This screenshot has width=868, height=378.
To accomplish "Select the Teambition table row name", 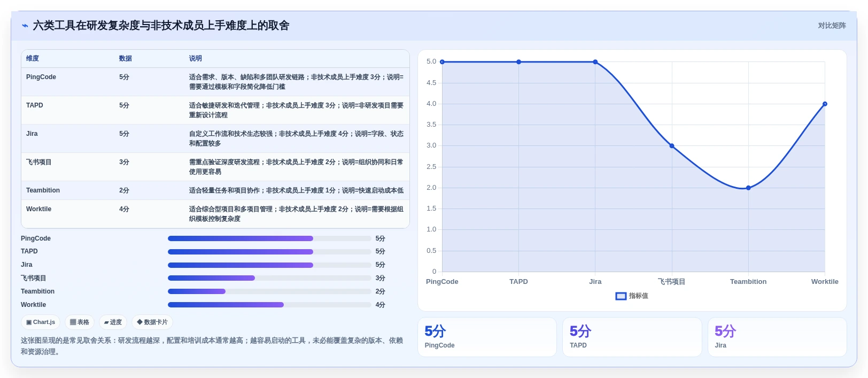I will (43, 190).
